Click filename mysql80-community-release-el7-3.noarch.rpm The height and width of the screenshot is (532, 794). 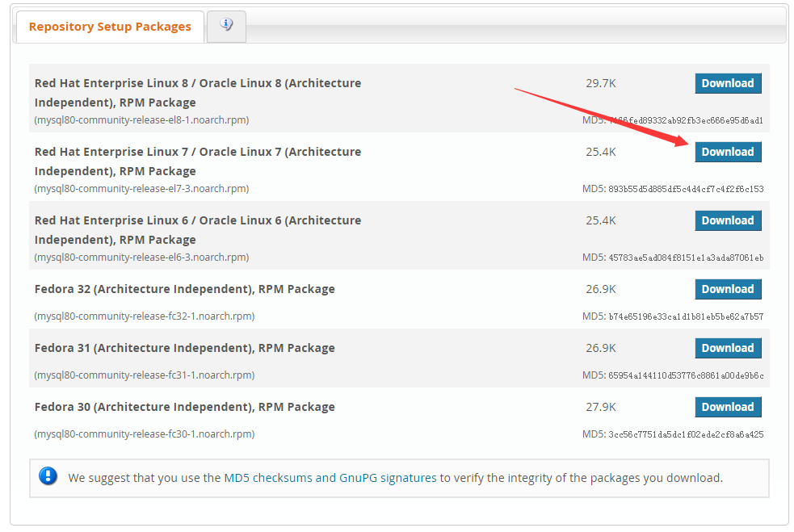click(142, 189)
